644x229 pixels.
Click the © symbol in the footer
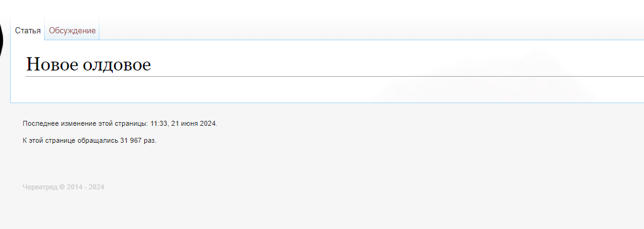62,187
